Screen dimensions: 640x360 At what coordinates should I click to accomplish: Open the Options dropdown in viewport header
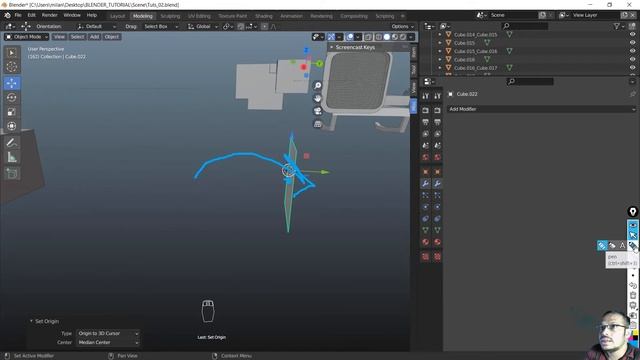[402, 27]
